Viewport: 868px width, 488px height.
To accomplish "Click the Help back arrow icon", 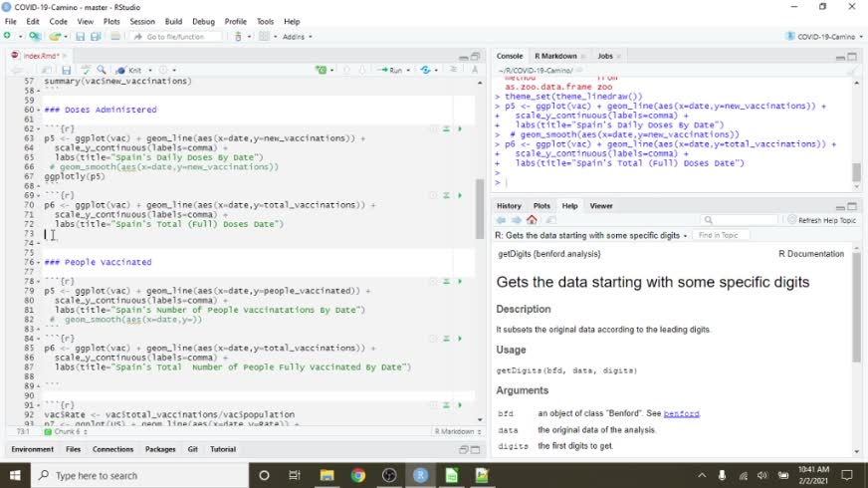I will point(502,220).
